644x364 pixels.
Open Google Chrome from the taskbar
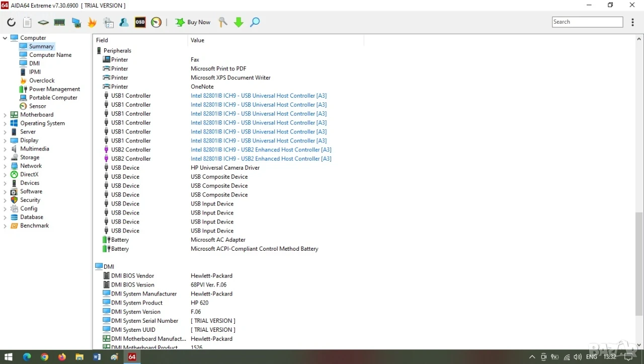pos(44,357)
